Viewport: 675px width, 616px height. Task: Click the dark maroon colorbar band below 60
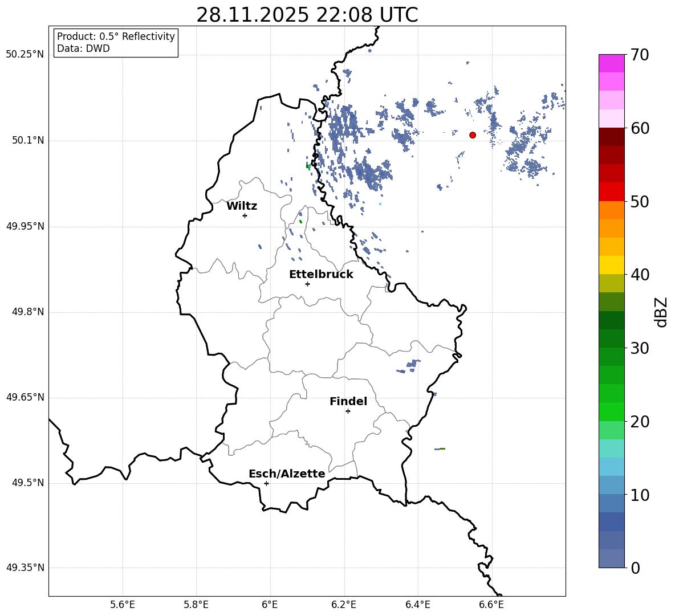[x=612, y=137]
